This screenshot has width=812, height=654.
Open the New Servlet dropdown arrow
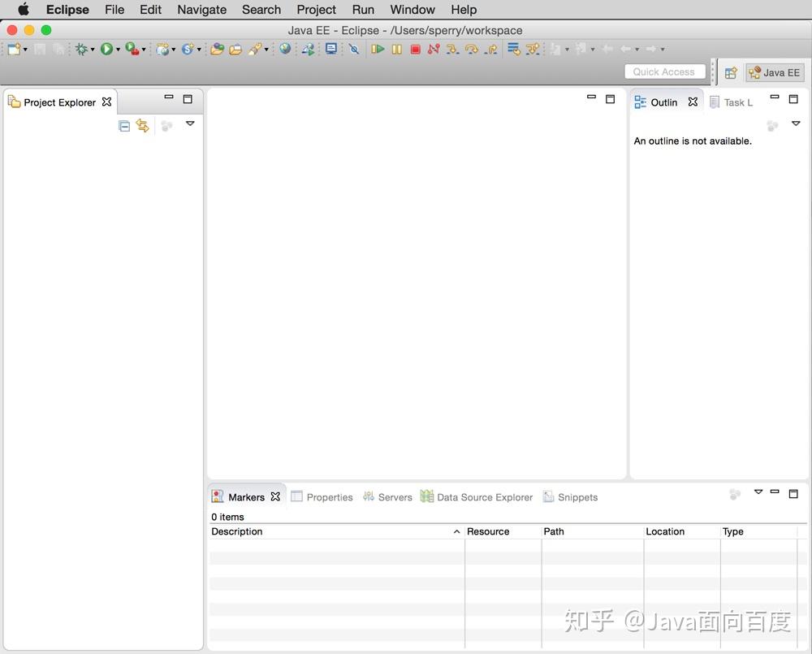(x=199, y=50)
